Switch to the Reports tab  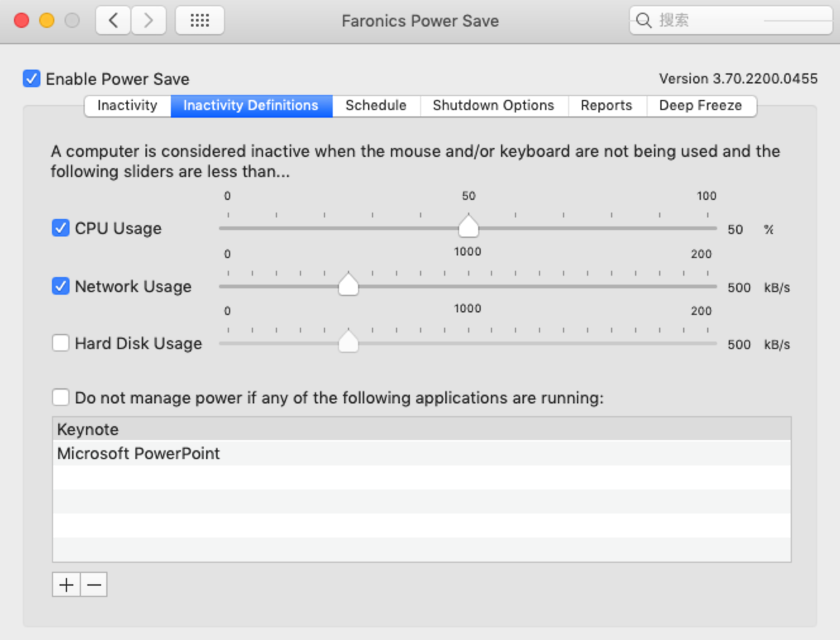tap(607, 106)
